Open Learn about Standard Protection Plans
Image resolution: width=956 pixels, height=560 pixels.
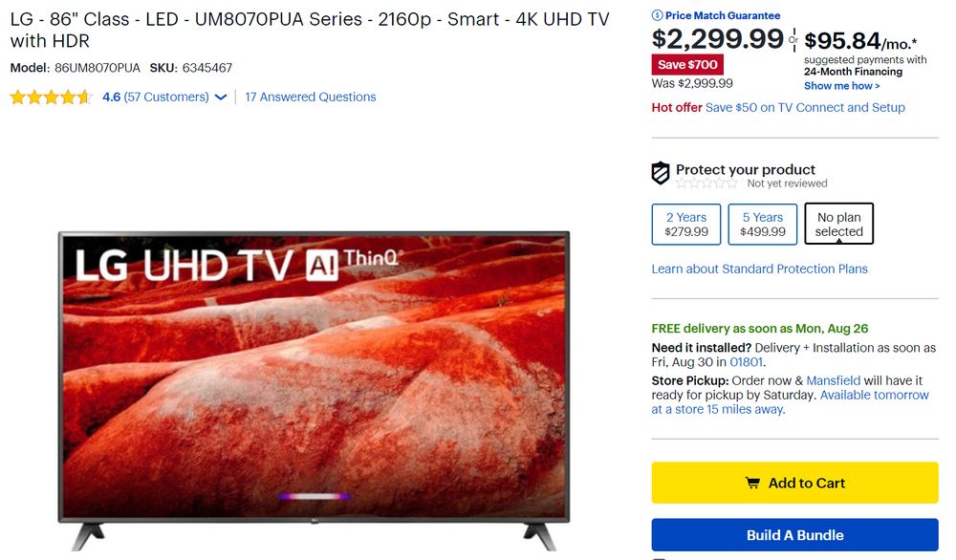[x=759, y=269]
